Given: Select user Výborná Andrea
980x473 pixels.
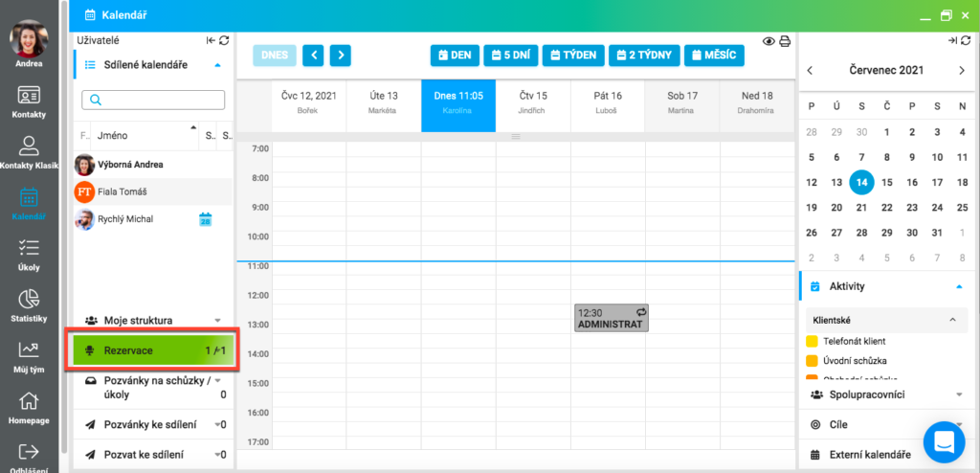Looking at the screenshot, I should click(152, 165).
